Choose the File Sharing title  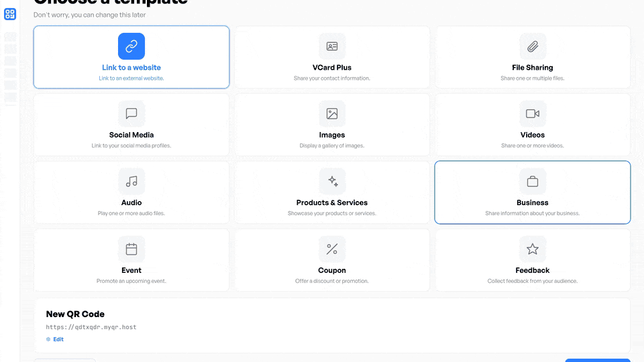pos(532,68)
